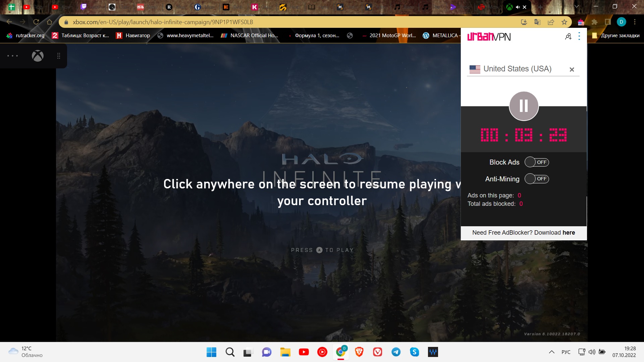The height and width of the screenshot is (362, 644).
Task: Switch to the tab with G icon
Action: click(198, 7)
